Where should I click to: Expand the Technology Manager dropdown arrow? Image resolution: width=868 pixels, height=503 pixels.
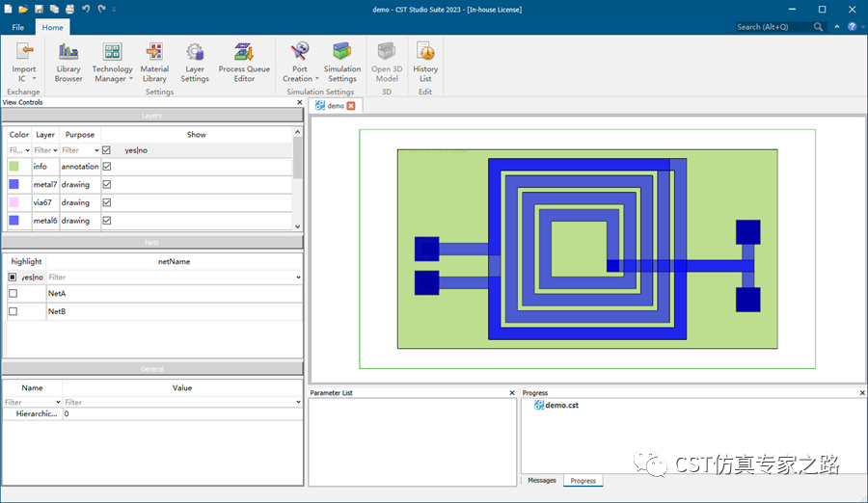click(x=130, y=79)
